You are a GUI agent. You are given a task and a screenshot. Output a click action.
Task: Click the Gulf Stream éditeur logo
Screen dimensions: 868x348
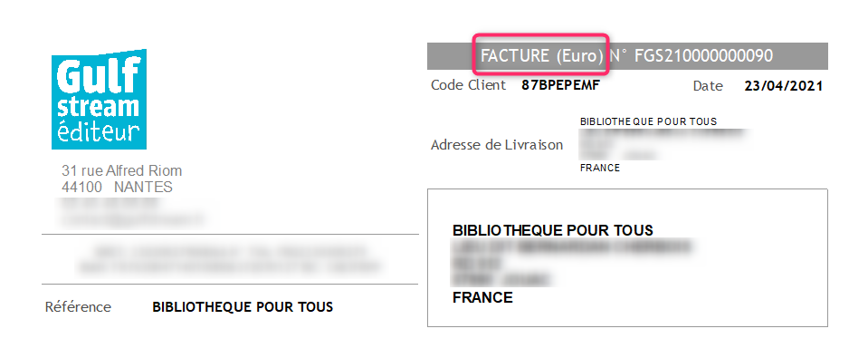[x=99, y=99]
